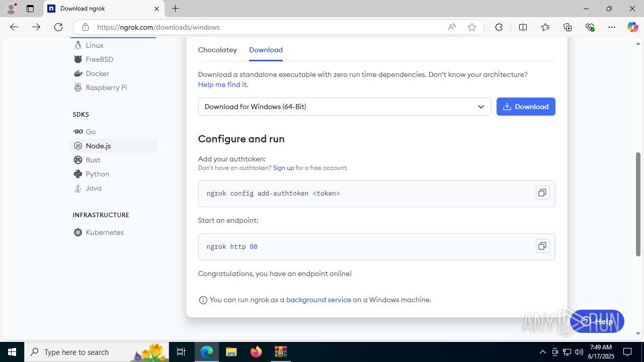Launch Firefox from taskbar
The width and height of the screenshot is (644, 362).
pyautogui.click(x=256, y=352)
